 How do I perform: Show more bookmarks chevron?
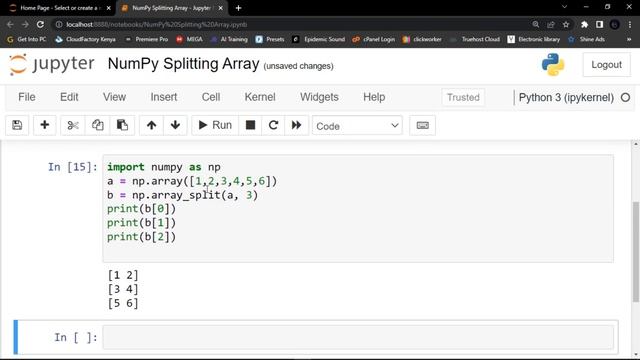[629, 39]
